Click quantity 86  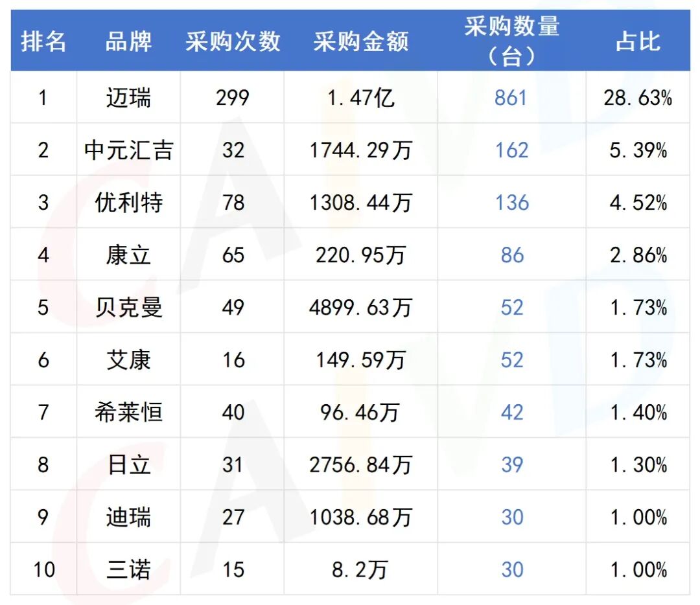tap(512, 255)
